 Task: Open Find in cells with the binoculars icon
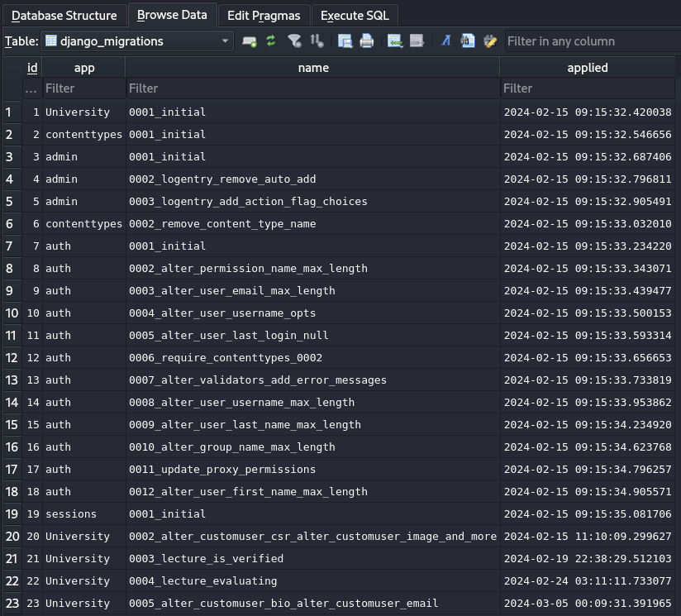click(468, 41)
